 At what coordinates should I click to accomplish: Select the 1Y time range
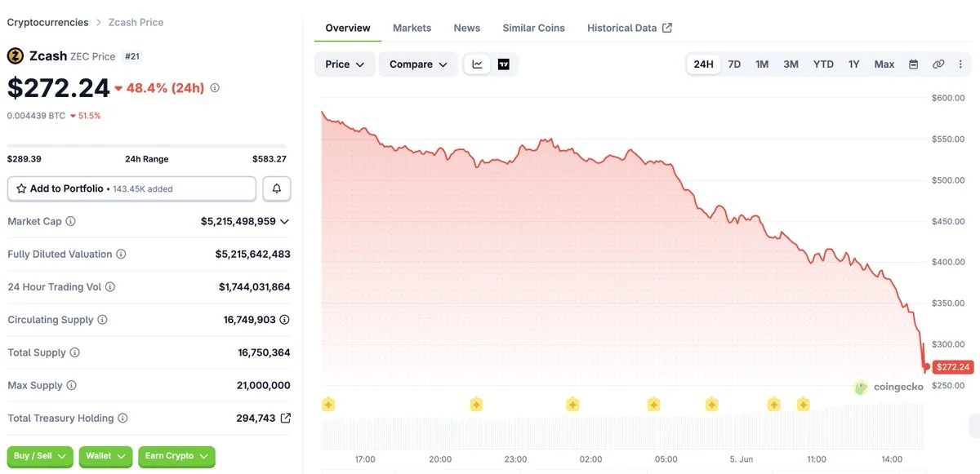tap(853, 64)
